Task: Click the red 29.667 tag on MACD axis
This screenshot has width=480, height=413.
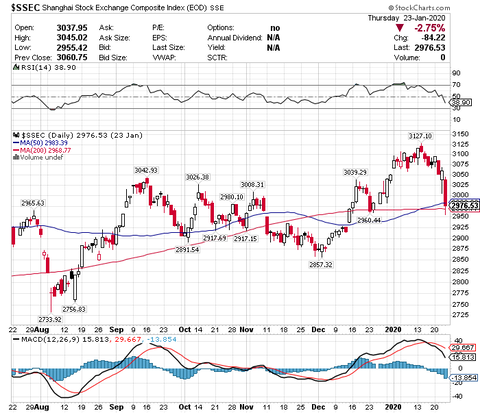Action: tap(462, 348)
